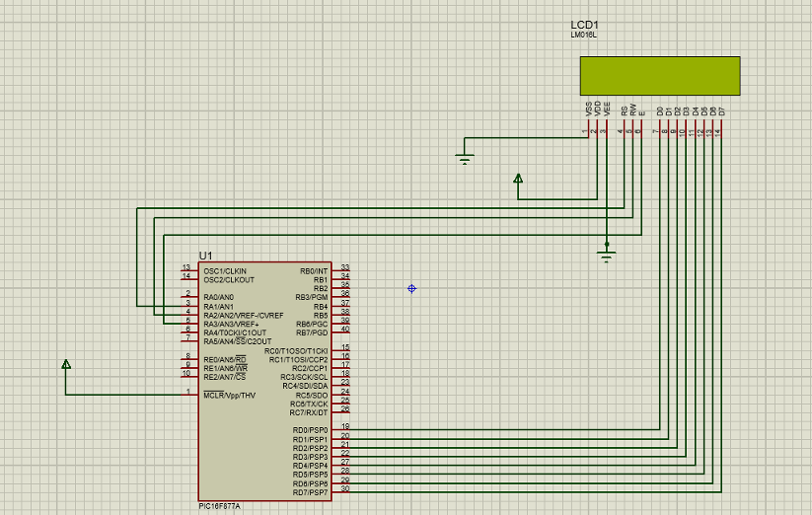812x515 pixels.
Task: Click the RC7/RX/DT pin label
Action: [x=309, y=413]
